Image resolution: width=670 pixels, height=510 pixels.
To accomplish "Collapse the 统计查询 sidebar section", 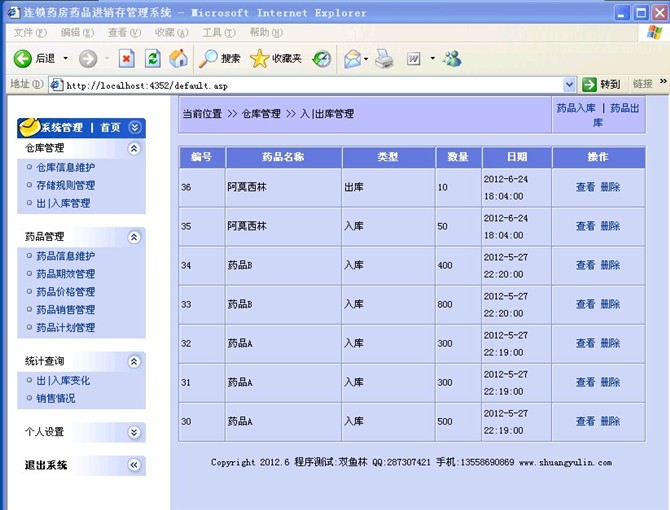I will tap(134, 362).
